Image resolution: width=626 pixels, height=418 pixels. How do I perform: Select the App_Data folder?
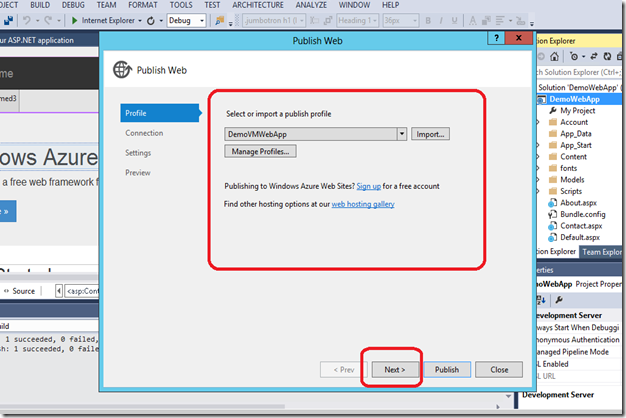tap(575, 134)
